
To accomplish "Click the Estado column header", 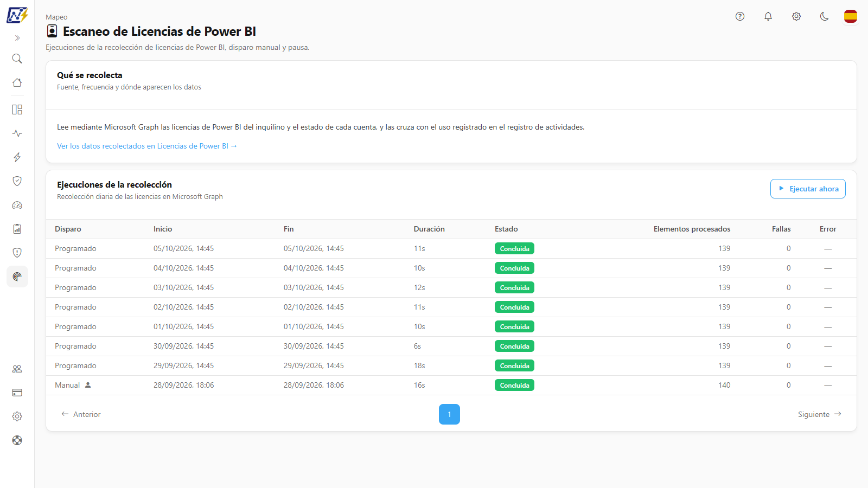I will (x=506, y=229).
